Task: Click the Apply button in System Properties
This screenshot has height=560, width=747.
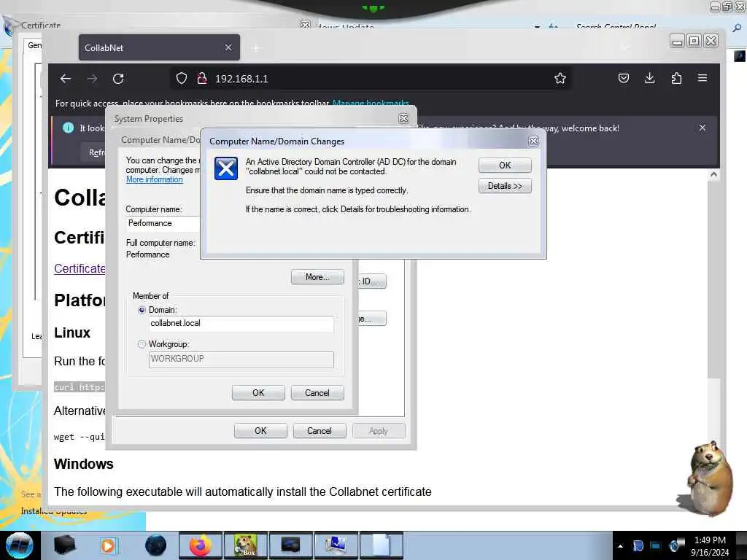Action: [x=379, y=431]
